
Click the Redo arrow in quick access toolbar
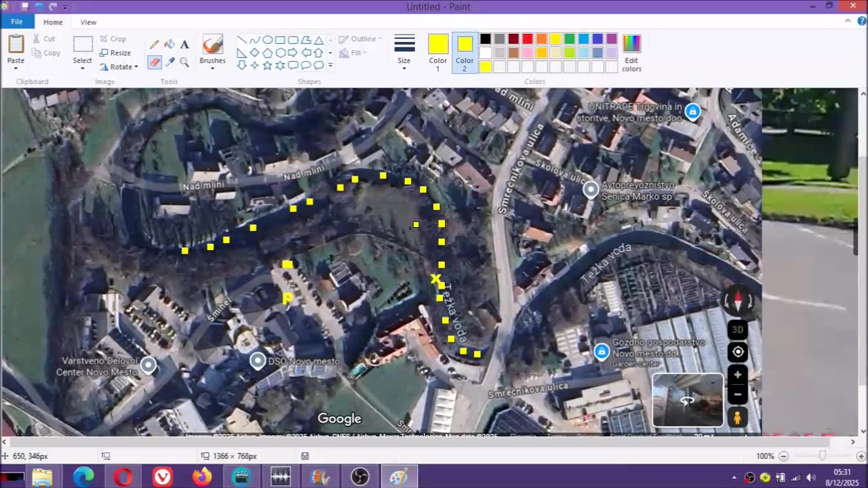[x=52, y=7]
